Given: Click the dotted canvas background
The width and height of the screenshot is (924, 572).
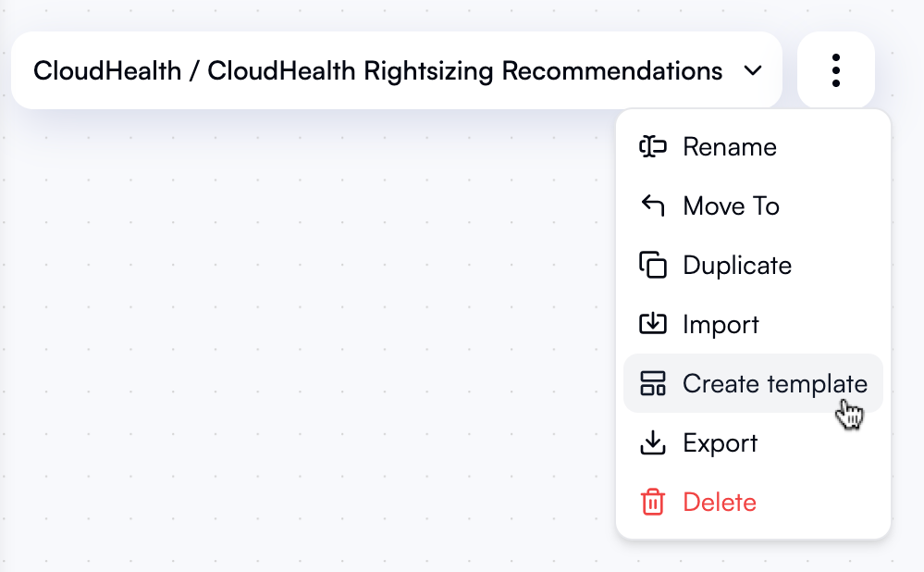Looking at the screenshot, I should tap(277, 370).
